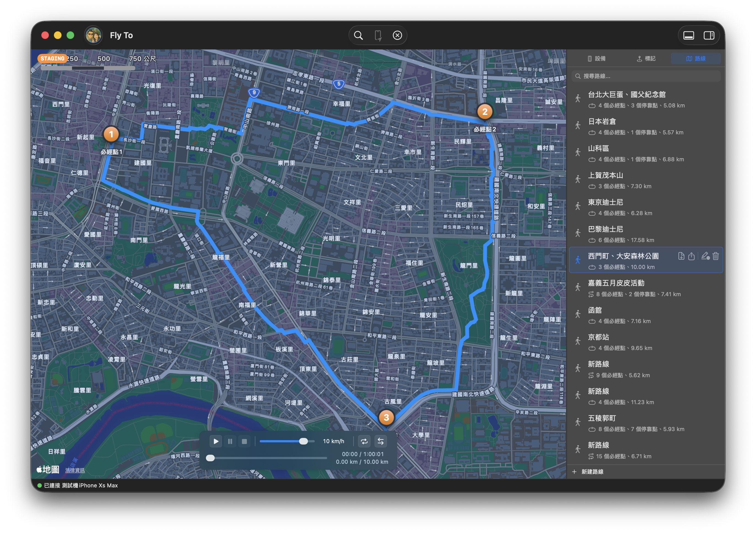Select the 新路線 route with 9 個必經點
Screen dimensions: 756x533
[646, 369]
